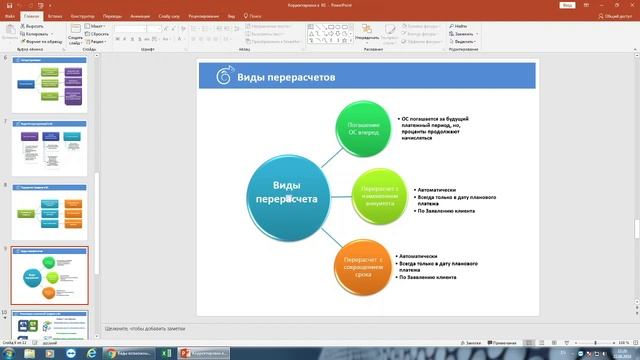Viewport: 640px width, 360px height.
Task: Open the Layout (Макет) dropdown
Action: [x=96, y=26]
